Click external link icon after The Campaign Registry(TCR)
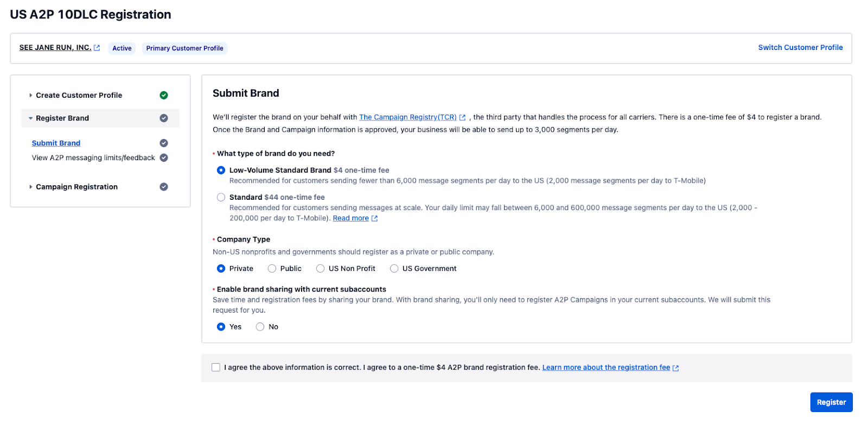The width and height of the screenshot is (868, 424). pos(462,117)
